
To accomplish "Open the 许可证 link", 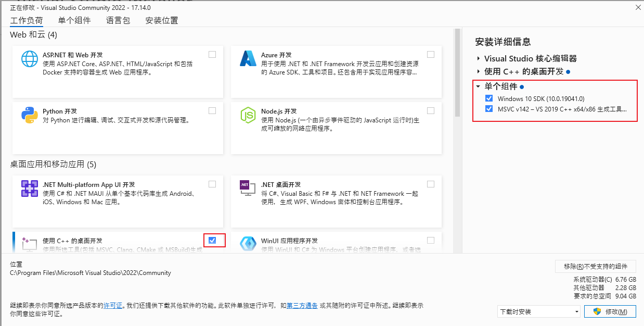I will [x=113, y=306].
